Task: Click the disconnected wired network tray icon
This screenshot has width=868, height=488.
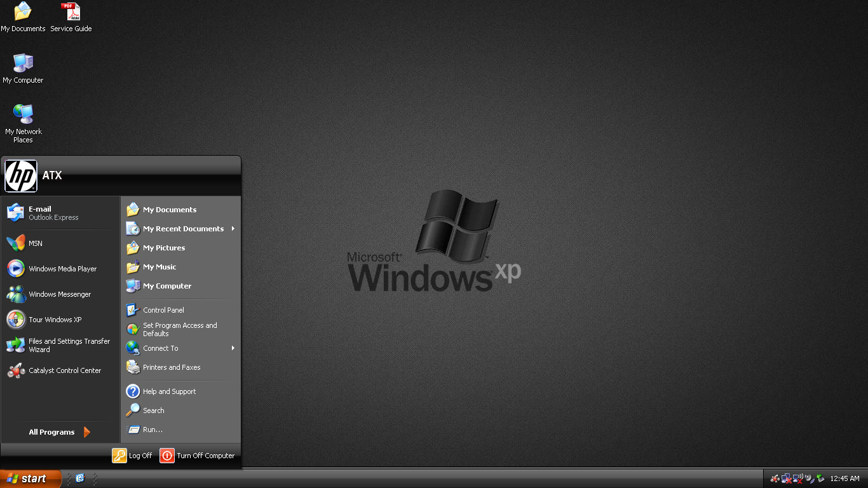Action: pyautogui.click(x=787, y=478)
